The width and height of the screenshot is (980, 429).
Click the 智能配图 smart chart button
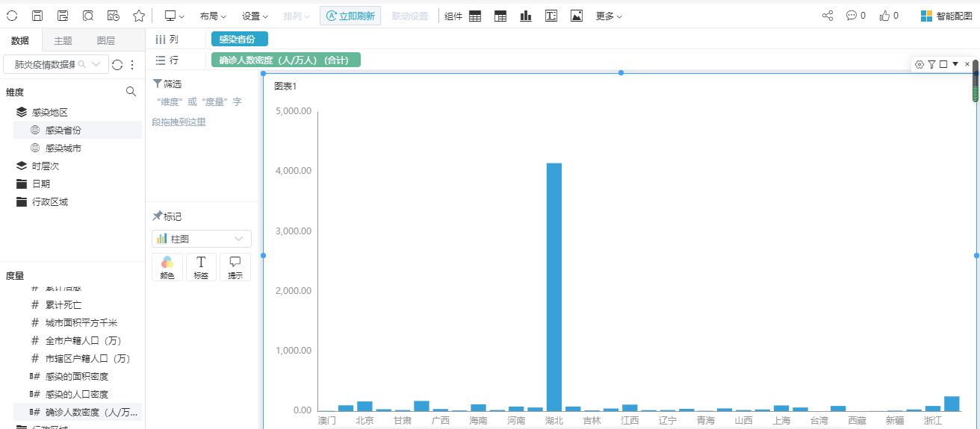click(x=946, y=16)
